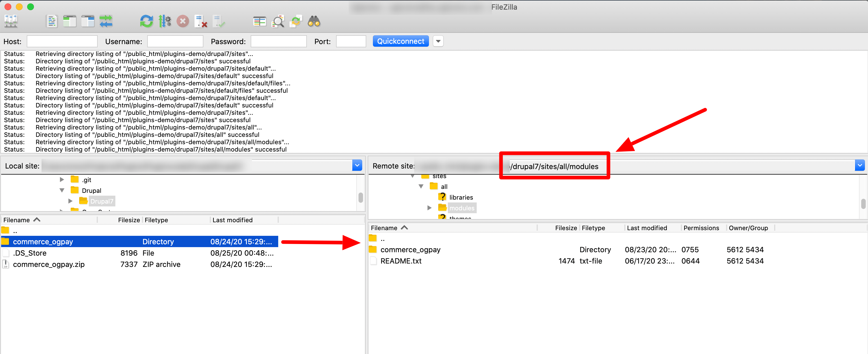Viewport: 868px width, 354px height.
Task: Select commerce_ogpay.zip in local file list
Action: (49, 264)
